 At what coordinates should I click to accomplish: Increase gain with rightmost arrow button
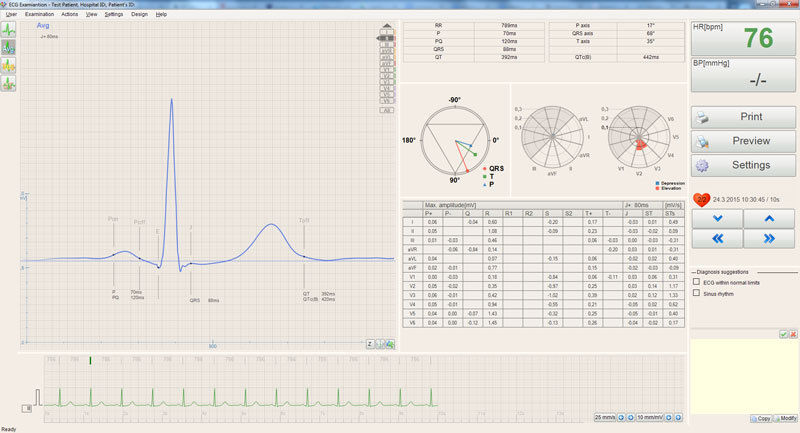click(679, 417)
